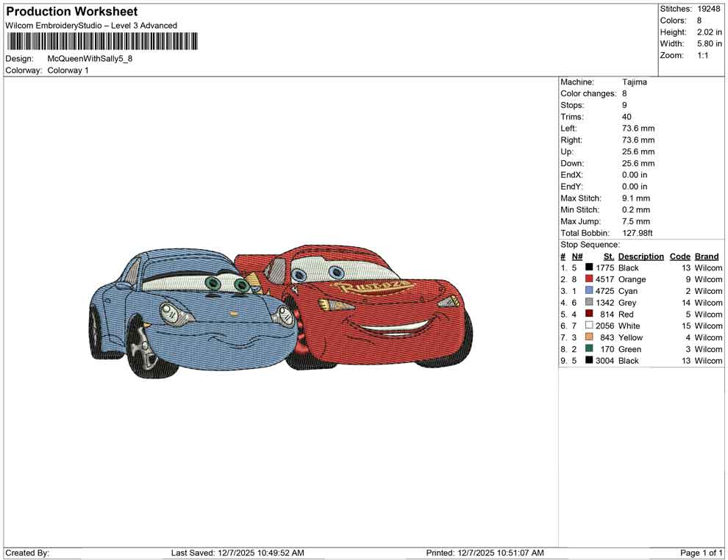Click the 'Down:' label
The image size is (728, 560).
572,163
